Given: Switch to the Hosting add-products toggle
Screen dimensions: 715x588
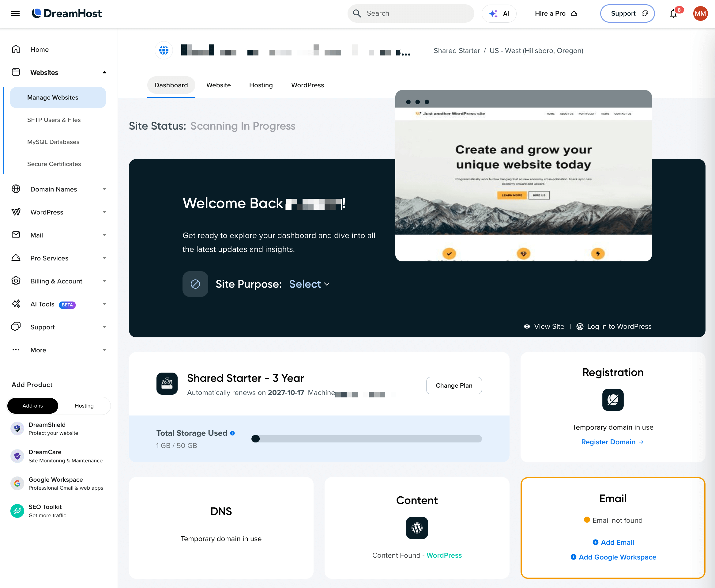Looking at the screenshot, I should coord(84,405).
